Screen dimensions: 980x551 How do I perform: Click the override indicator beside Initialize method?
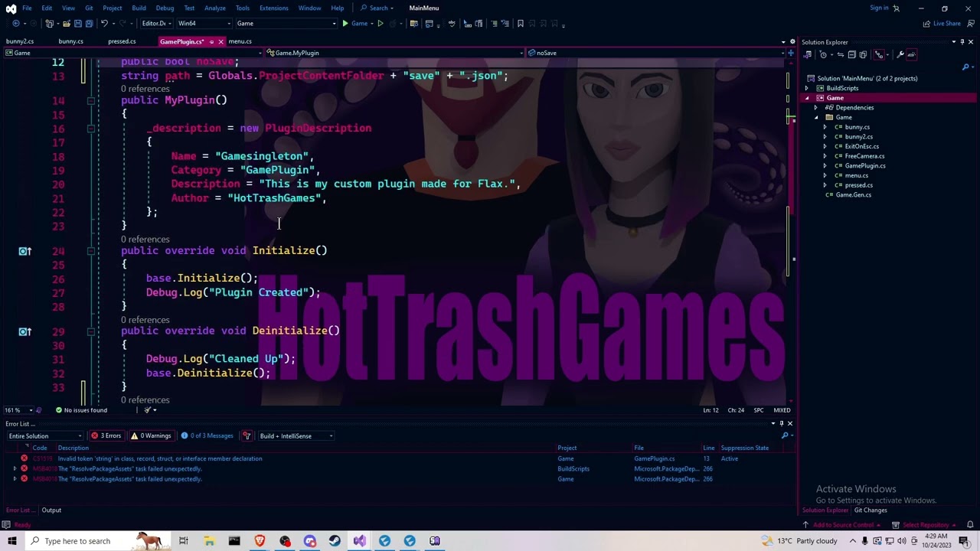point(24,251)
